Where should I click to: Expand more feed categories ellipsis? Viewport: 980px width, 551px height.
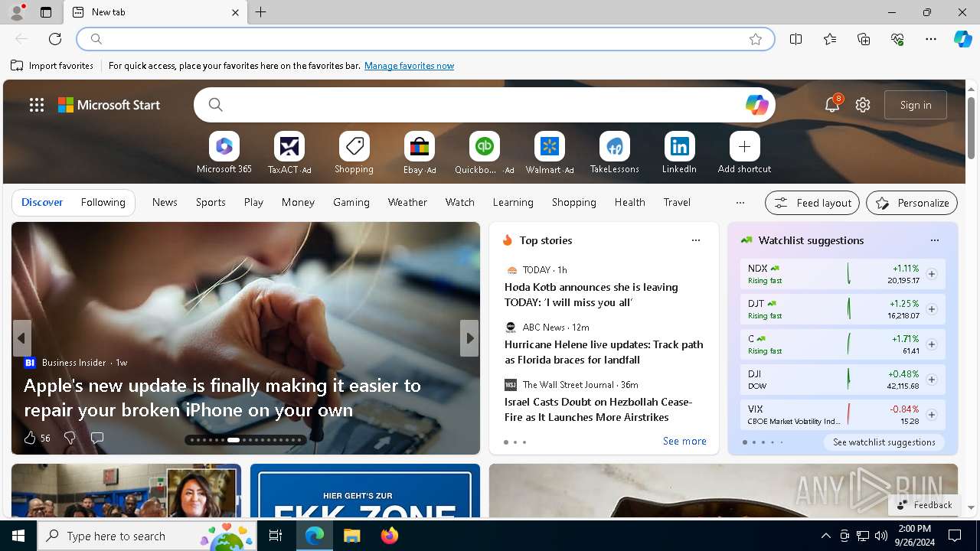click(740, 203)
